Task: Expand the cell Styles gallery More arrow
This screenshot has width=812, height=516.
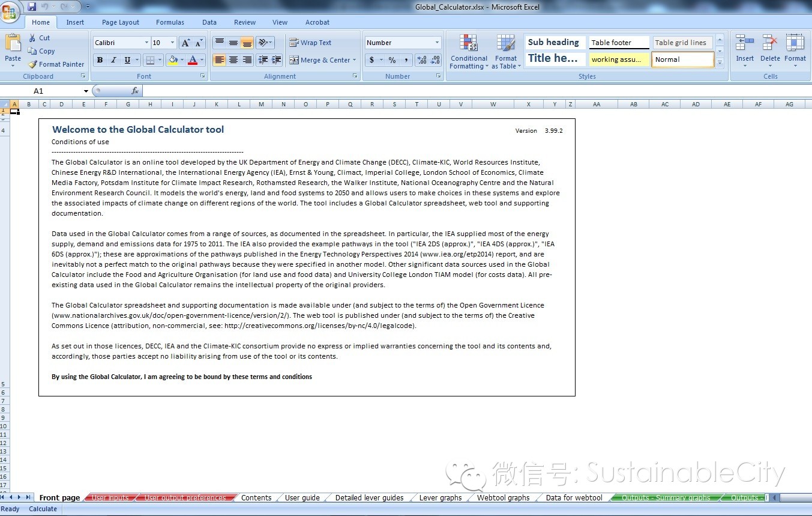Action: coord(720,62)
